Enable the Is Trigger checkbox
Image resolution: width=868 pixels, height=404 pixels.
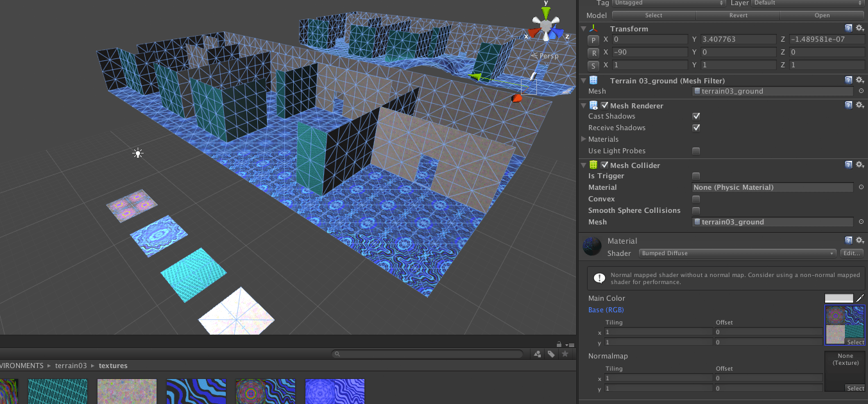point(696,176)
